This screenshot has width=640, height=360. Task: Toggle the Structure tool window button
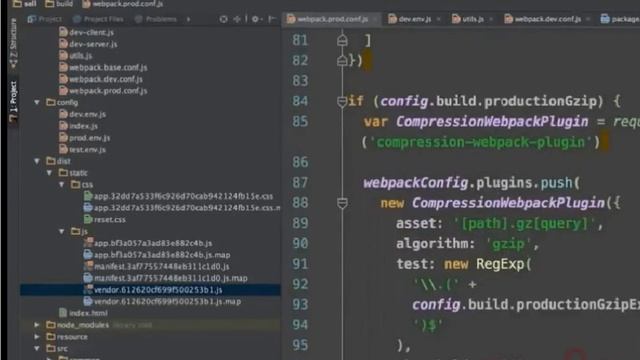tap(13, 43)
